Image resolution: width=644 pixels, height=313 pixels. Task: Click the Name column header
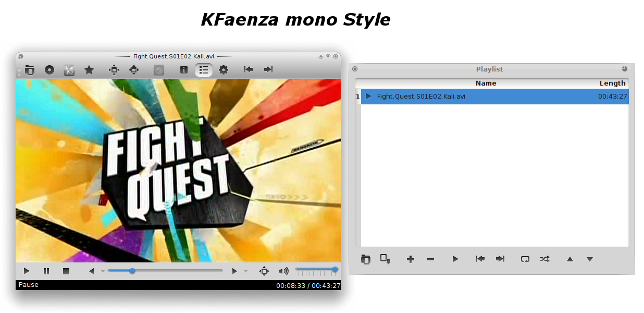pos(486,83)
